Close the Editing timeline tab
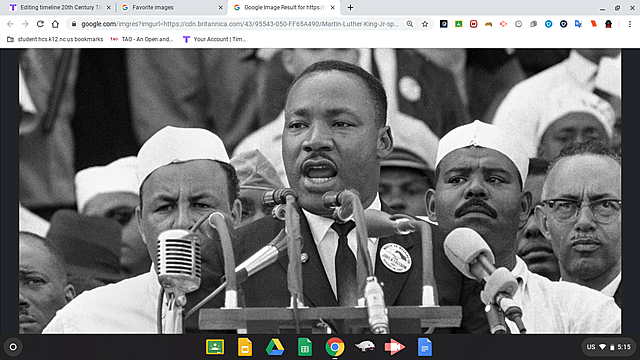640x360 pixels. [109, 7]
